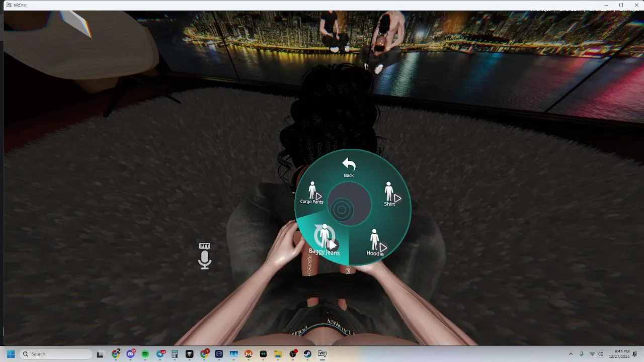
Task: Click the system tray microphone icon
Action: 582,354
